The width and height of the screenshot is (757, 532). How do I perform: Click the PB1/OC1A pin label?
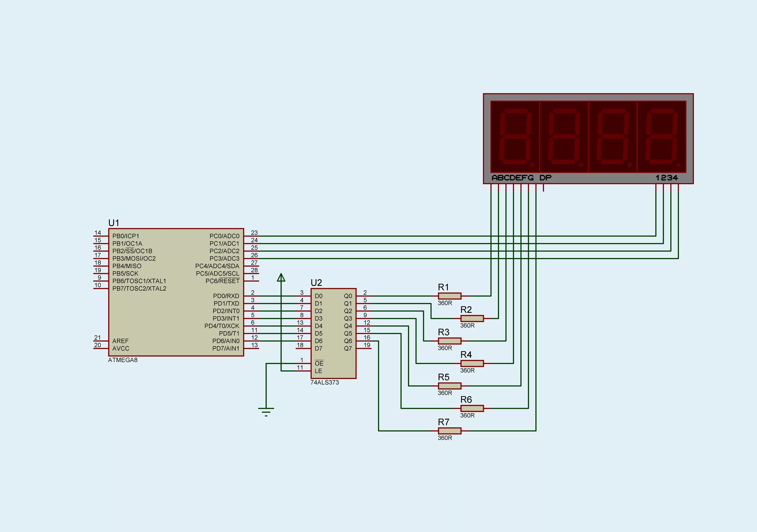pos(127,244)
